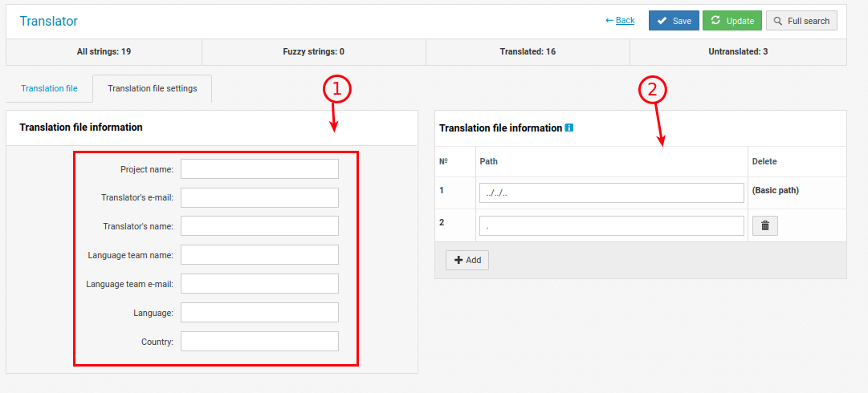The height and width of the screenshot is (393, 868).
Task: Edit the path field in row 2
Action: 612,225
